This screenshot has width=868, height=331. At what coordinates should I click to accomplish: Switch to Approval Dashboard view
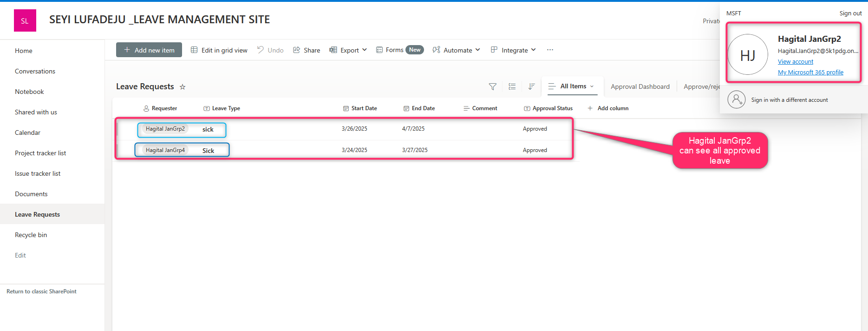(x=640, y=86)
